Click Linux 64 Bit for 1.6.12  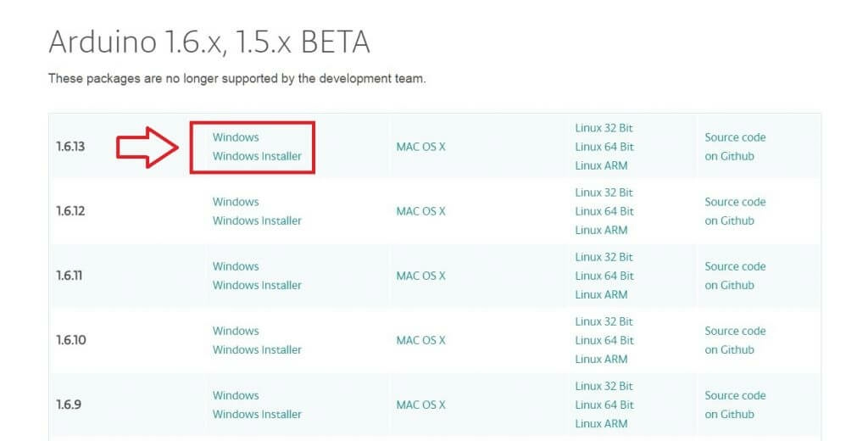(604, 211)
